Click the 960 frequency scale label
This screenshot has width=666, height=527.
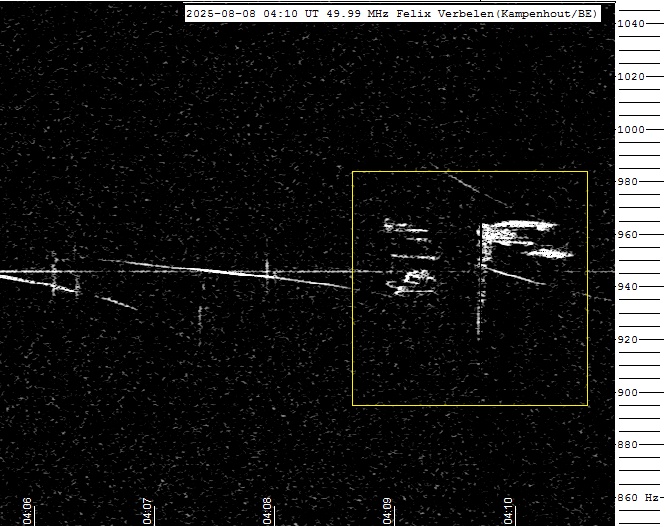click(627, 235)
